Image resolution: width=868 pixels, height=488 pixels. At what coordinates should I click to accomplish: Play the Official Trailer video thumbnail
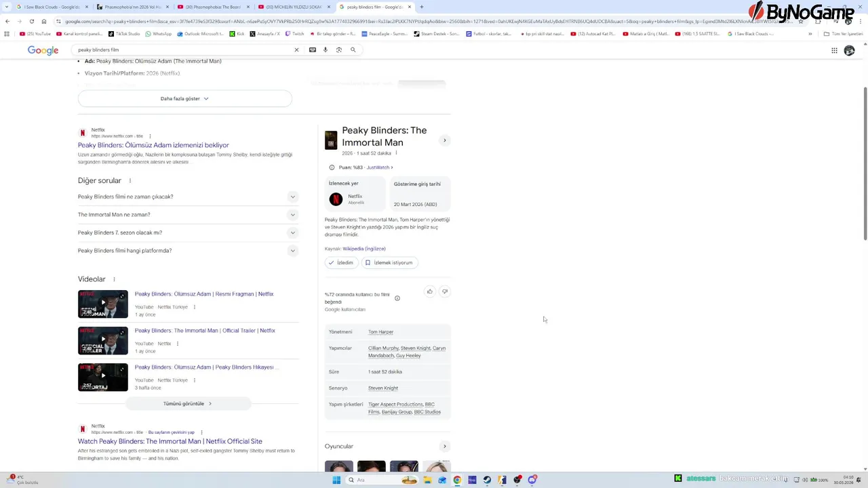(103, 341)
